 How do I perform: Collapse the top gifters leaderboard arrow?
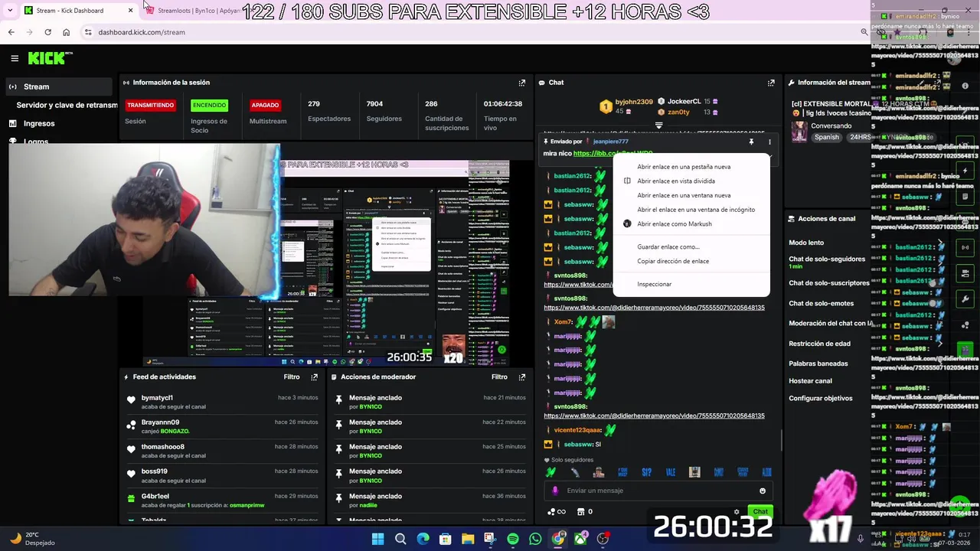click(x=658, y=125)
